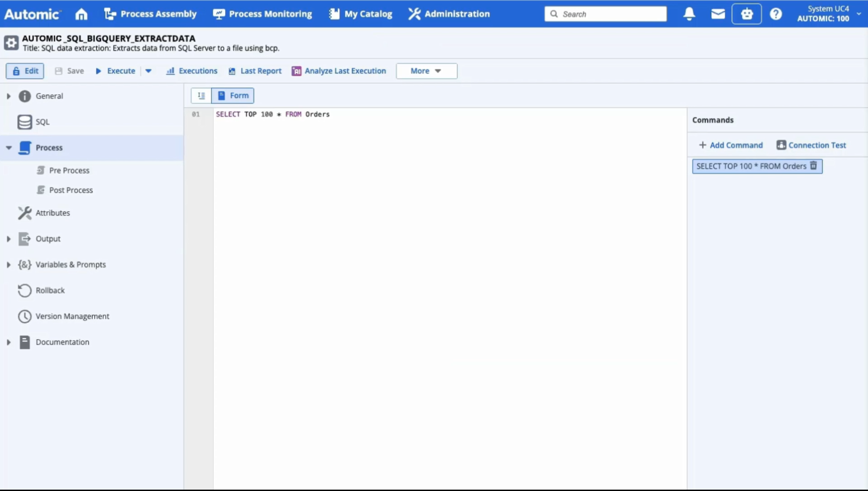
Task: Switch to script line view toggle
Action: 201,96
